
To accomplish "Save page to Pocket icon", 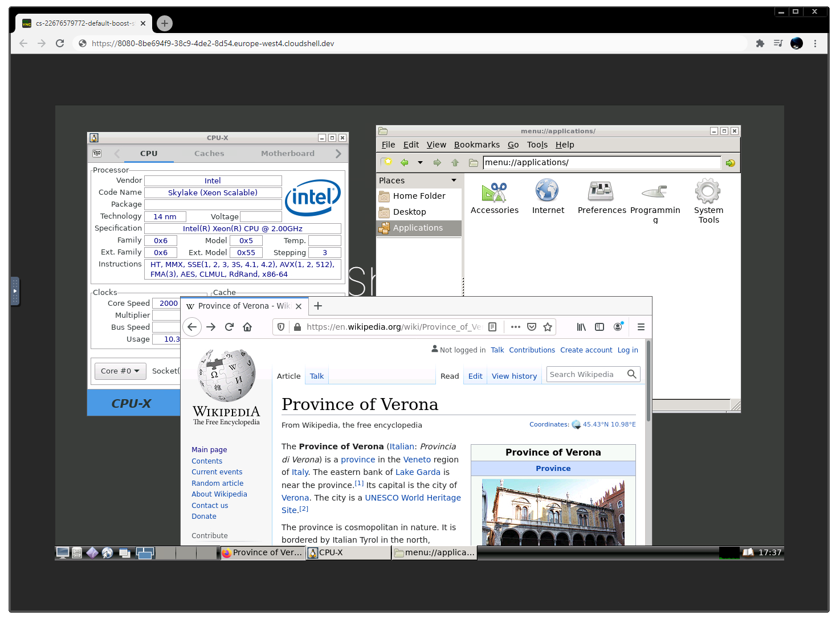I will coord(532,327).
